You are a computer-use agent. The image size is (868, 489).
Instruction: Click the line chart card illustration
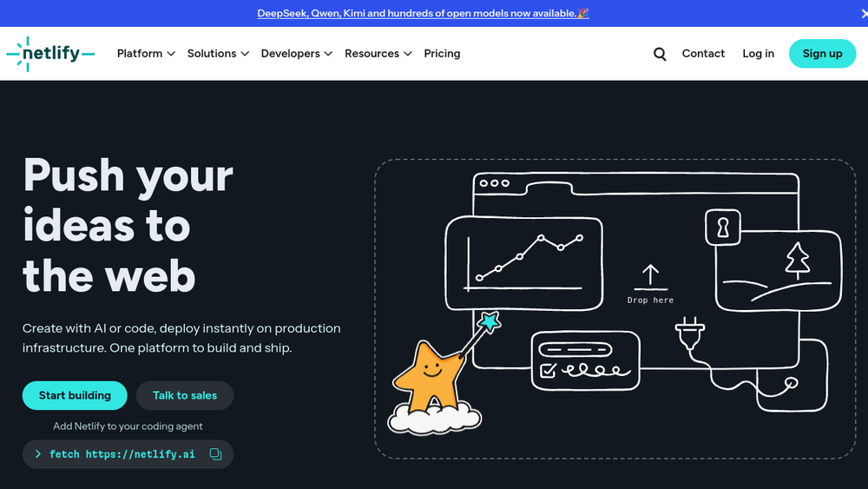point(523,263)
